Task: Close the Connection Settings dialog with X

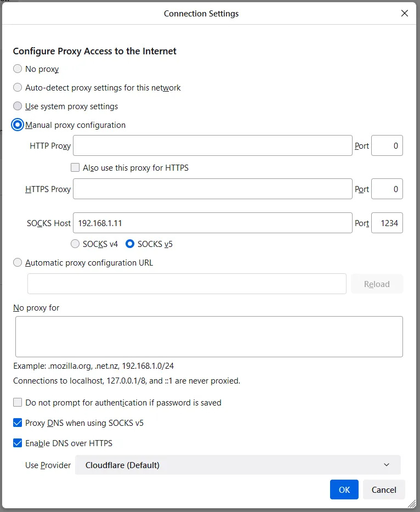Action: pyautogui.click(x=404, y=13)
